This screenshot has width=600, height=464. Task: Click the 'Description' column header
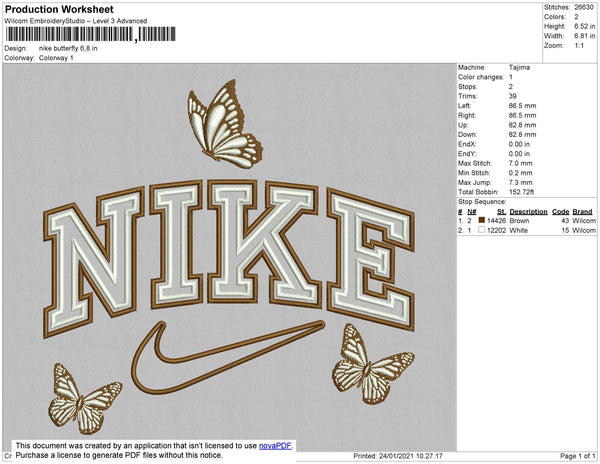(x=528, y=212)
